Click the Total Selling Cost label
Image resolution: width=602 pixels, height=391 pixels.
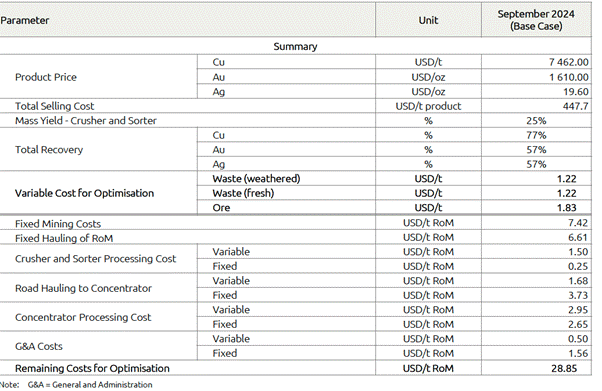tap(55, 106)
